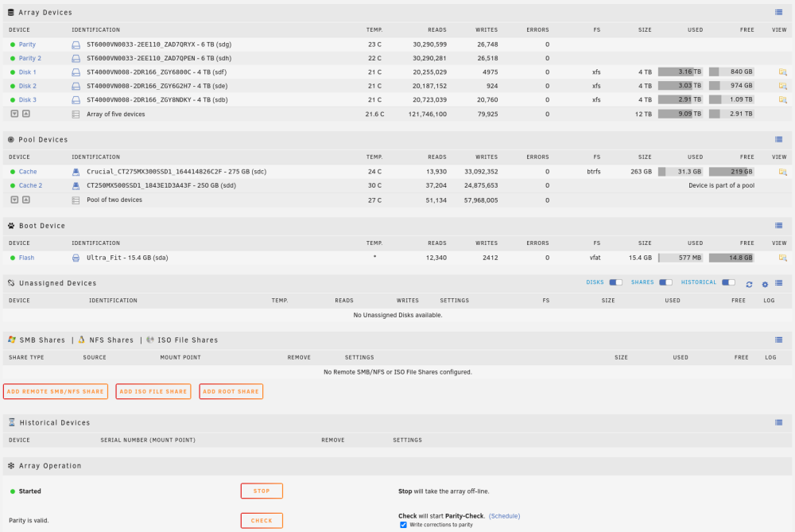Click Add Remote SMB/NFS Share button
This screenshot has height=532, width=795.
(x=56, y=391)
